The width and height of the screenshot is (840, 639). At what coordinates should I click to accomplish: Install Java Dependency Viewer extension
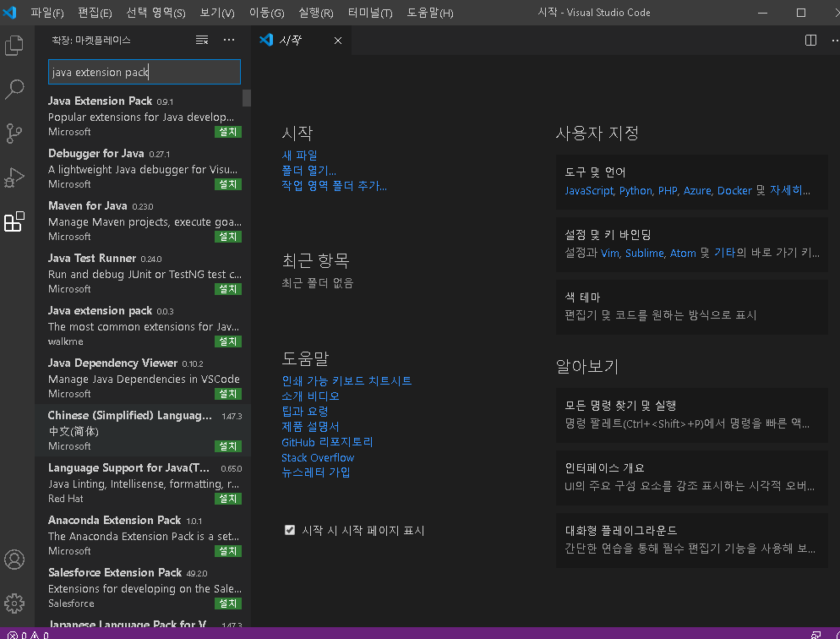[x=227, y=394]
